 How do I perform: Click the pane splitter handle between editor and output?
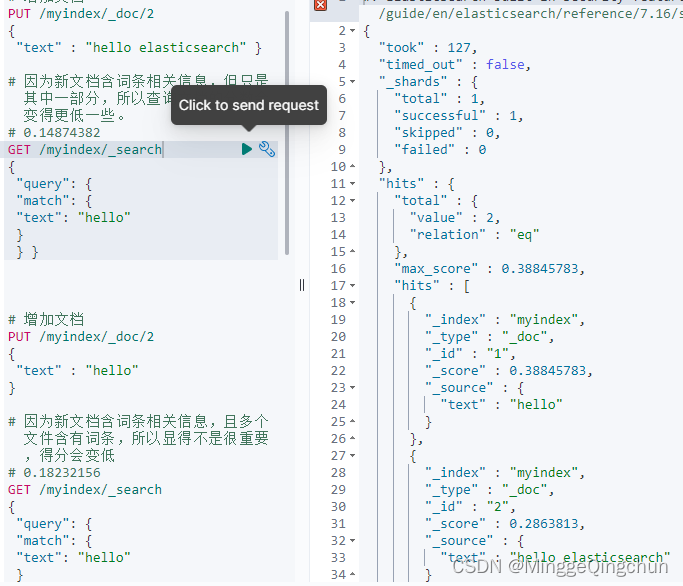point(302,285)
